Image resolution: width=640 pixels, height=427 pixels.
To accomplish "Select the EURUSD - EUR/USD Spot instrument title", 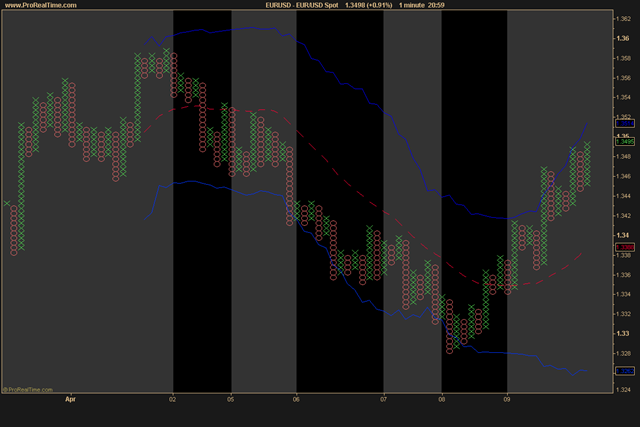I will pyautogui.click(x=302, y=5).
